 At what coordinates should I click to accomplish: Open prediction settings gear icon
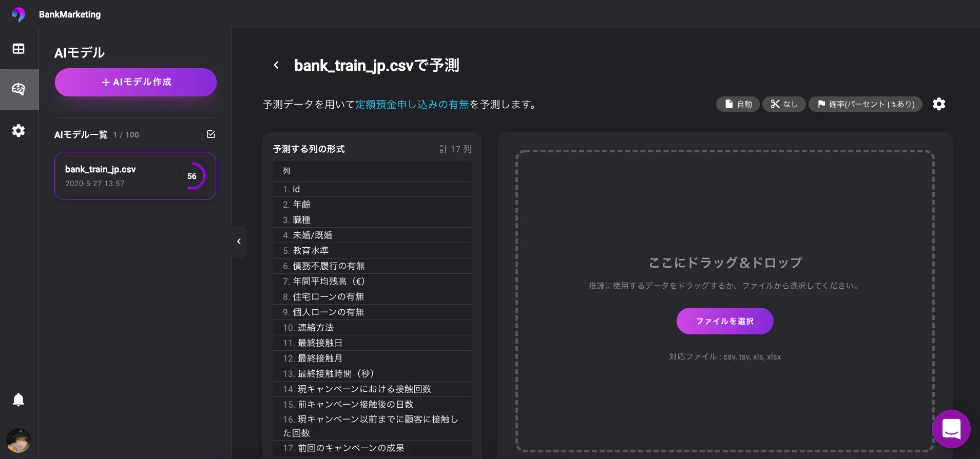point(939,104)
